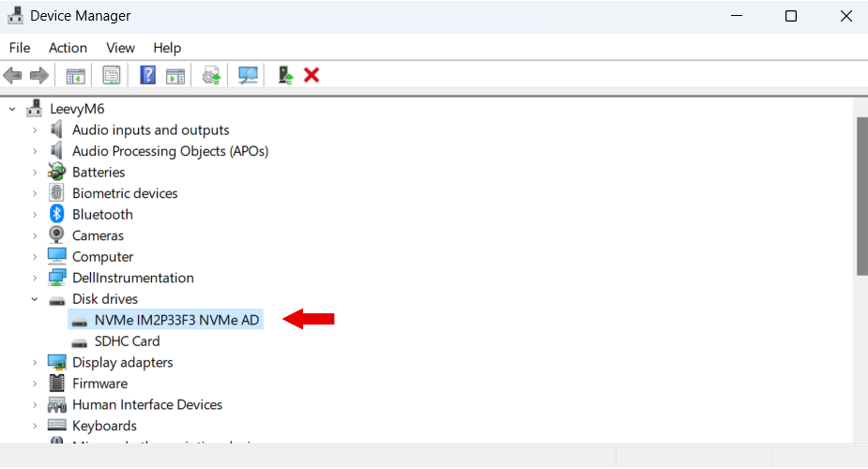868x469 pixels.
Task: Select the Biometric devices label
Action: (125, 193)
